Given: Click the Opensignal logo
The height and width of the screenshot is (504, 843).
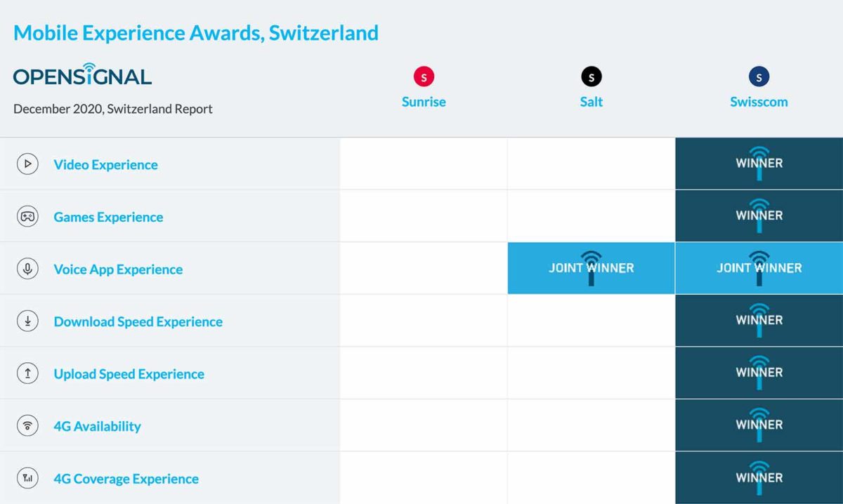Looking at the screenshot, I should pos(82,74).
